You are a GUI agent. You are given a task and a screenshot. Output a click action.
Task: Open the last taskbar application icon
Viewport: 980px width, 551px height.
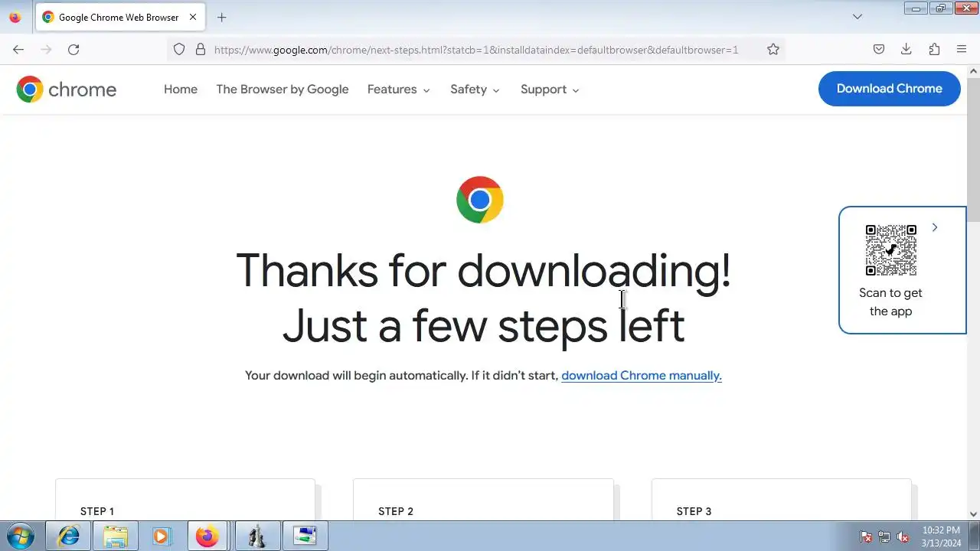click(x=305, y=536)
